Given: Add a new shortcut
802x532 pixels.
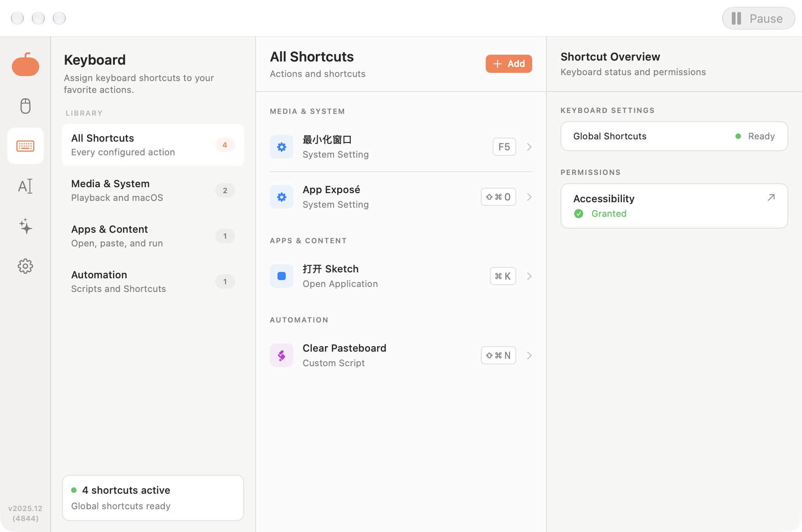Looking at the screenshot, I should point(509,64).
